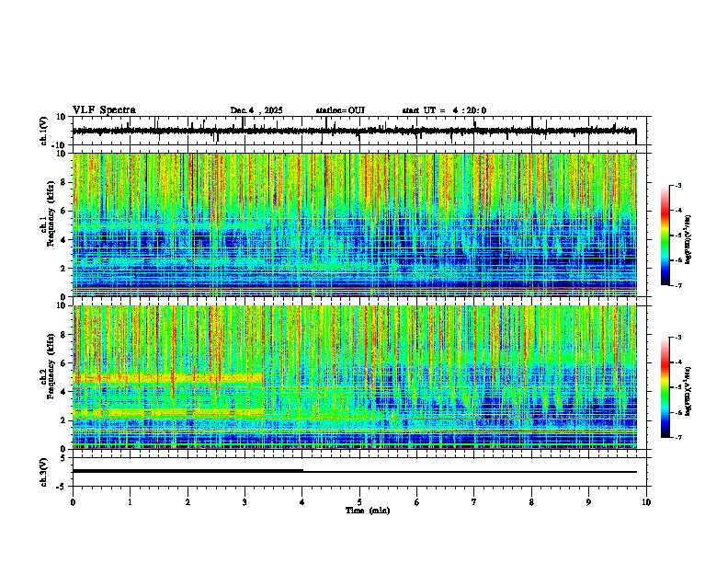Click the "1" tick on time axis
This screenshot has width=728, height=563.
(130, 502)
